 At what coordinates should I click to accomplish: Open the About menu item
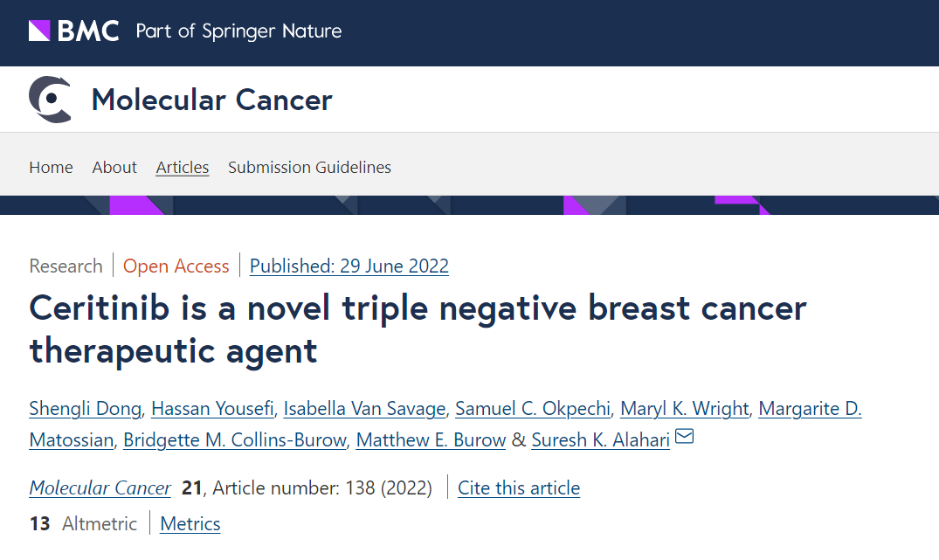click(x=114, y=167)
